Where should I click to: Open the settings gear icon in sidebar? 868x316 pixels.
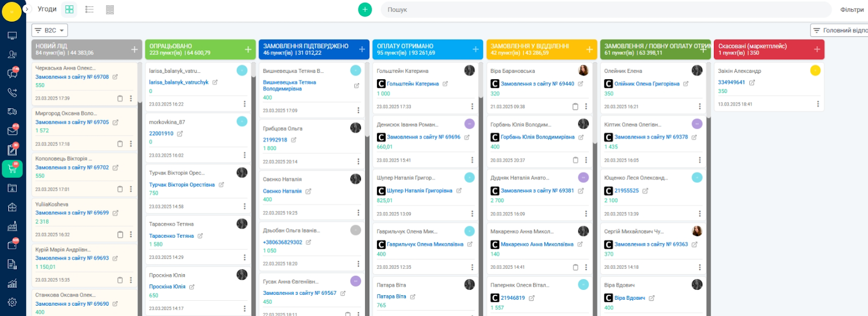12,302
